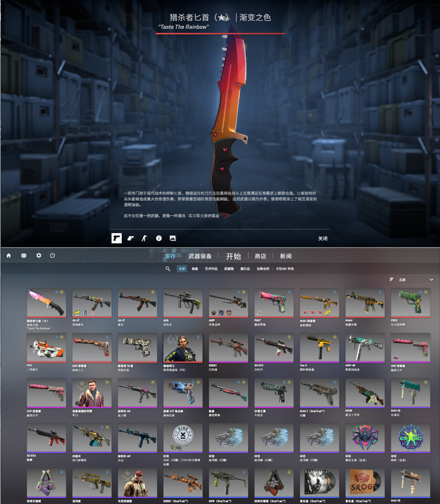The width and height of the screenshot is (440, 504).
Task: Show the knife on character model
Action: point(144,238)
